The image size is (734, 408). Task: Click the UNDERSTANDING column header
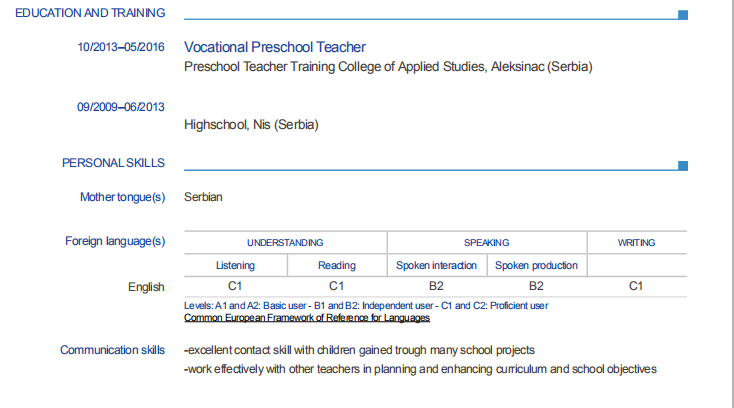coord(285,243)
